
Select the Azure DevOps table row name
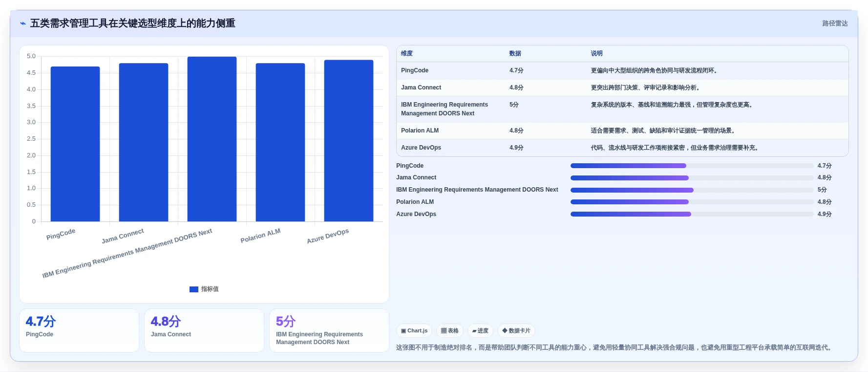coord(421,148)
